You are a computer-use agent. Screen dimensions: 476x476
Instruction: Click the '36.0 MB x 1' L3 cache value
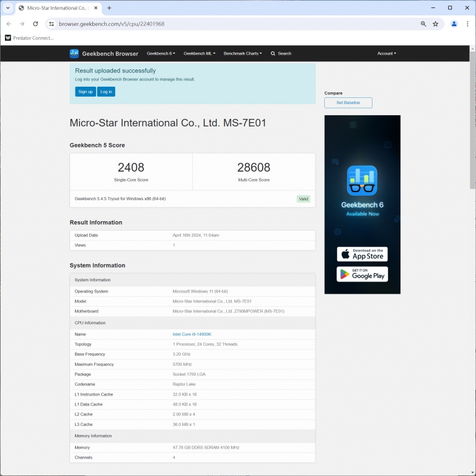pos(183,425)
